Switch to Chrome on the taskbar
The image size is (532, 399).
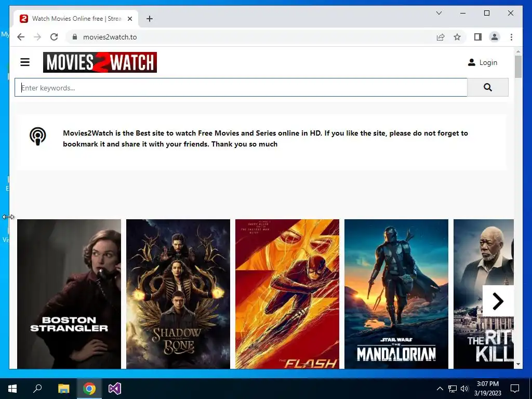point(89,389)
